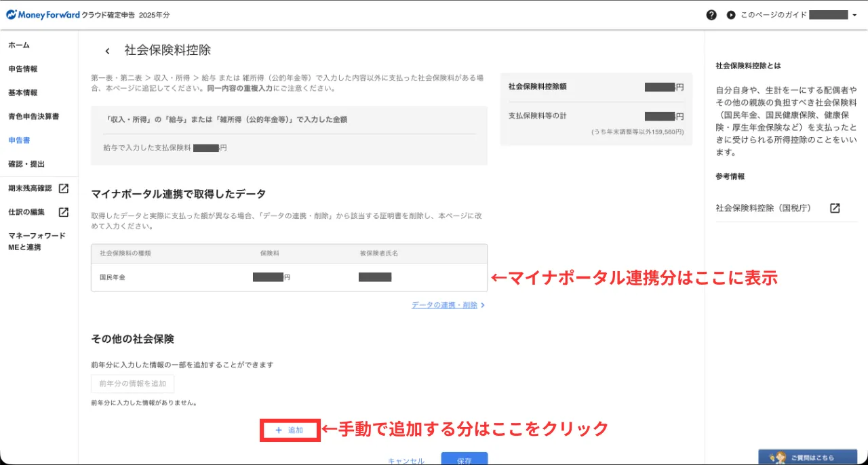Open 基本情報 from the side menu
The image size is (868, 465).
pos(23,93)
